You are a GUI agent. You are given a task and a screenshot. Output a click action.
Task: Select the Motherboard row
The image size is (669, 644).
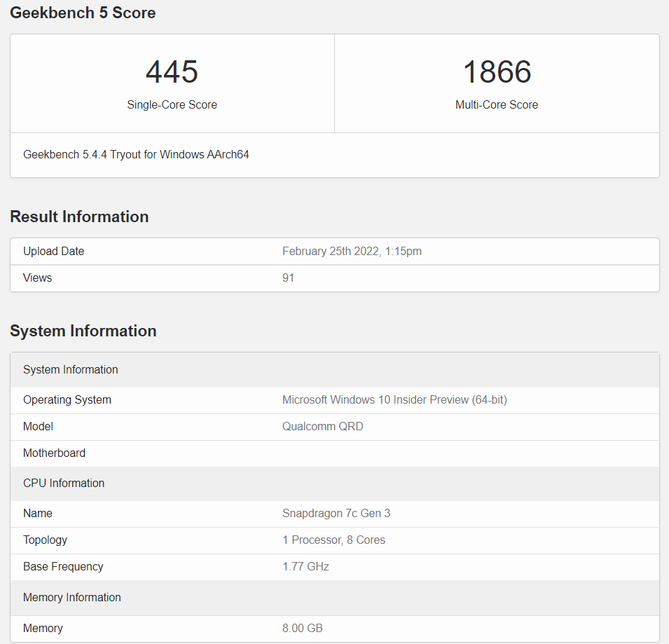click(54, 453)
